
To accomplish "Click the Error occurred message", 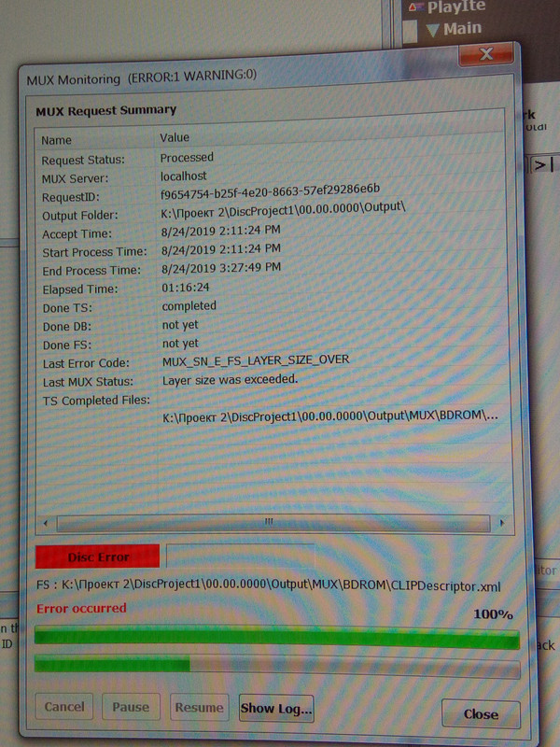I will [81, 609].
